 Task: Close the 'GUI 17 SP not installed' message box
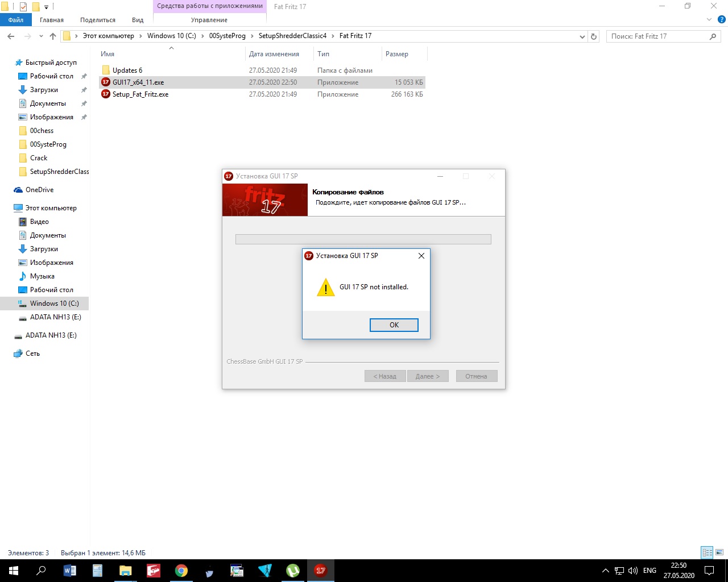[421, 256]
